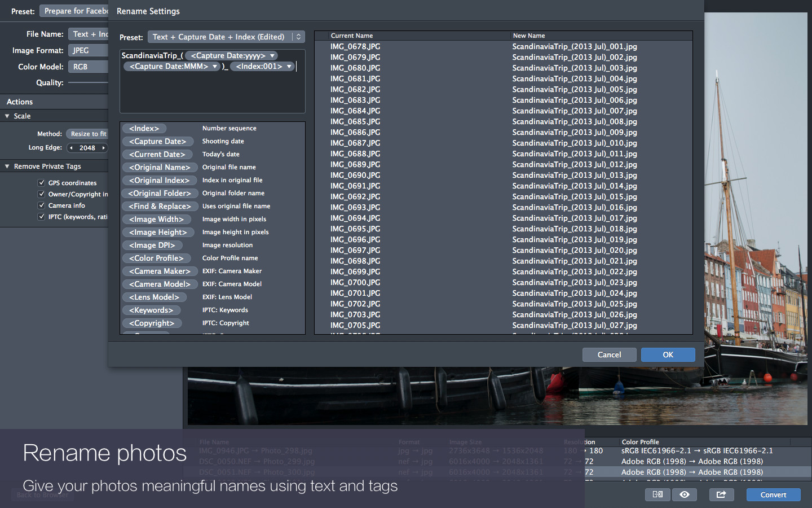Insert the <Lens Model> tag token
The image size is (812, 508).
tap(155, 297)
